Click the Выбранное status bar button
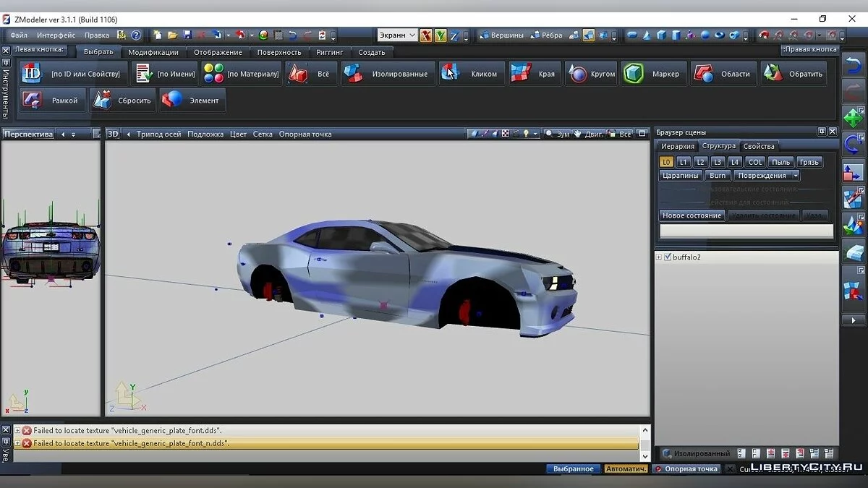Screen dimensions: 868x488 [x=573, y=468]
